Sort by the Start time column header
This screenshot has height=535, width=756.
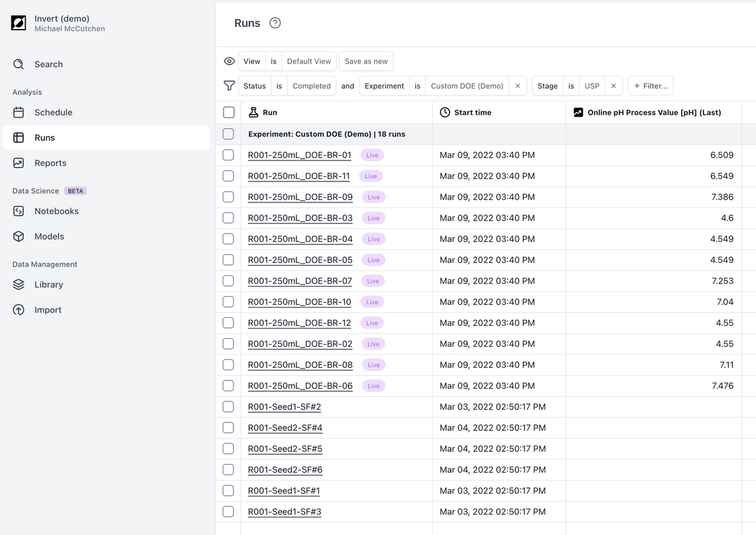[x=473, y=113]
